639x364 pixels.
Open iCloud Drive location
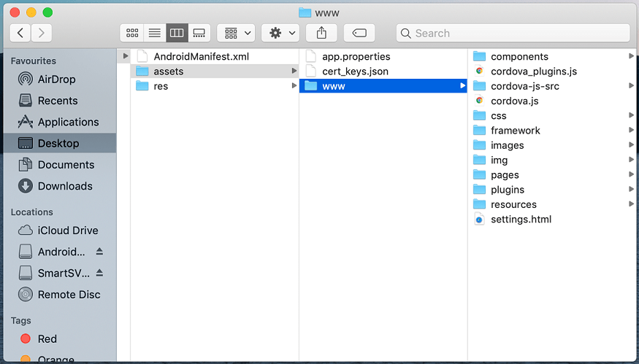(x=59, y=231)
